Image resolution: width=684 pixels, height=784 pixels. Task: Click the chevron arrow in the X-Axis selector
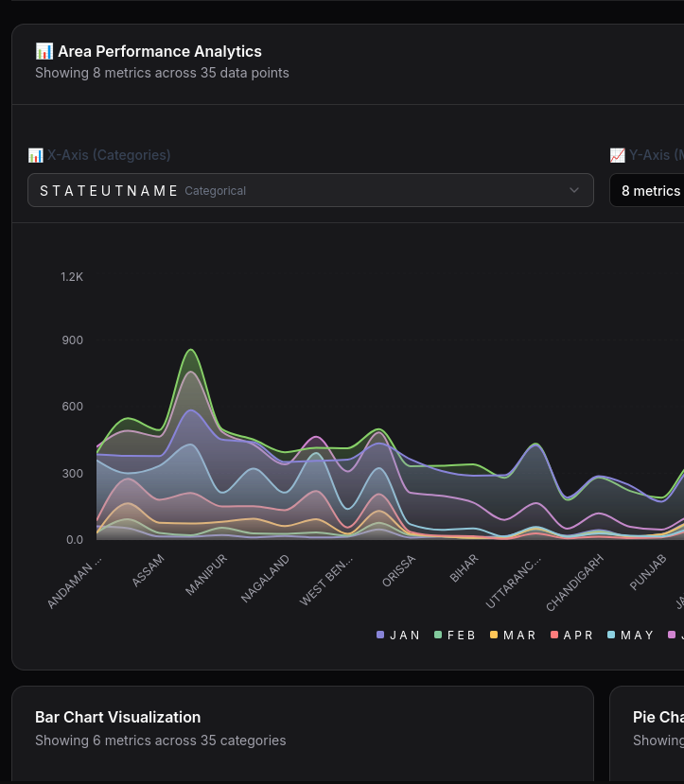coord(574,190)
